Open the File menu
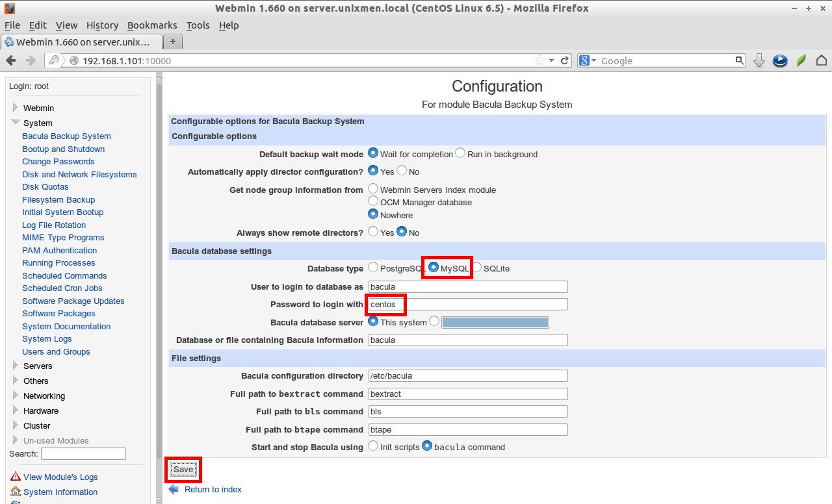 (x=12, y=25)
